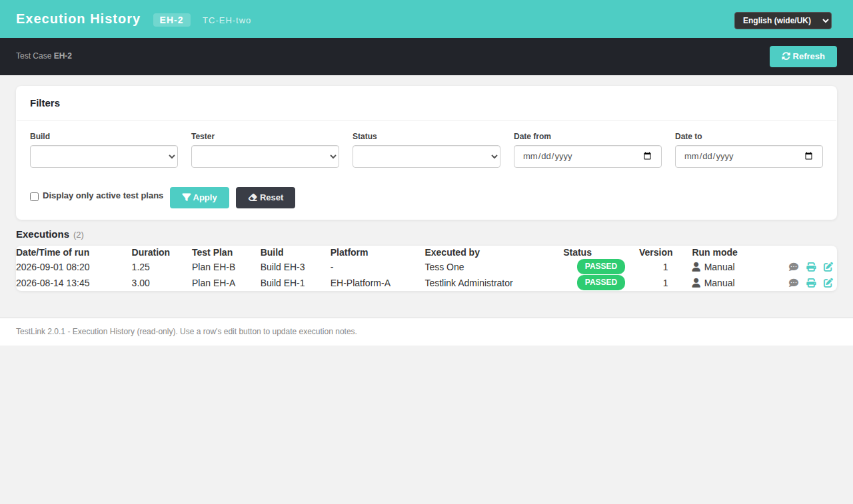853x504 pixels.
Task: Click the Run mode column header
Action: point(715,252)
